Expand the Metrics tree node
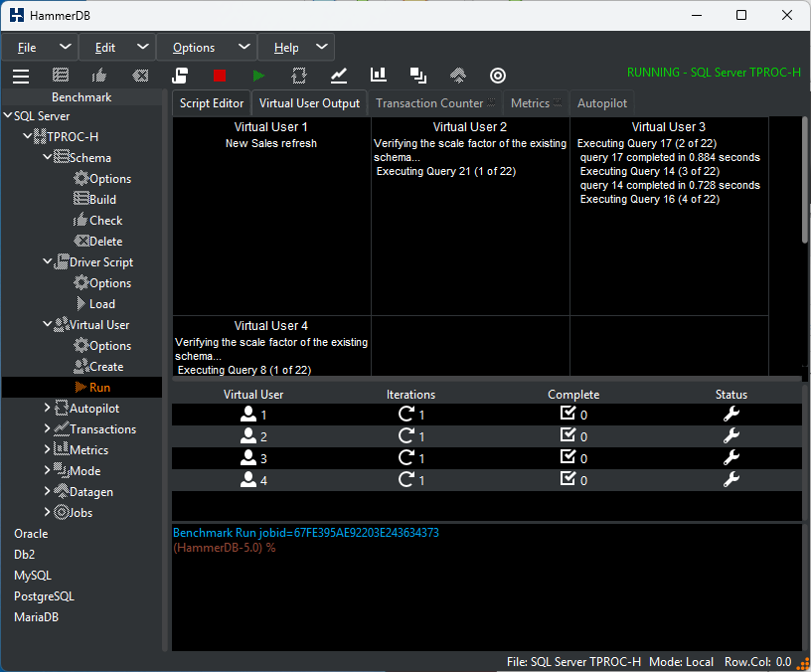 pos(47,449)
